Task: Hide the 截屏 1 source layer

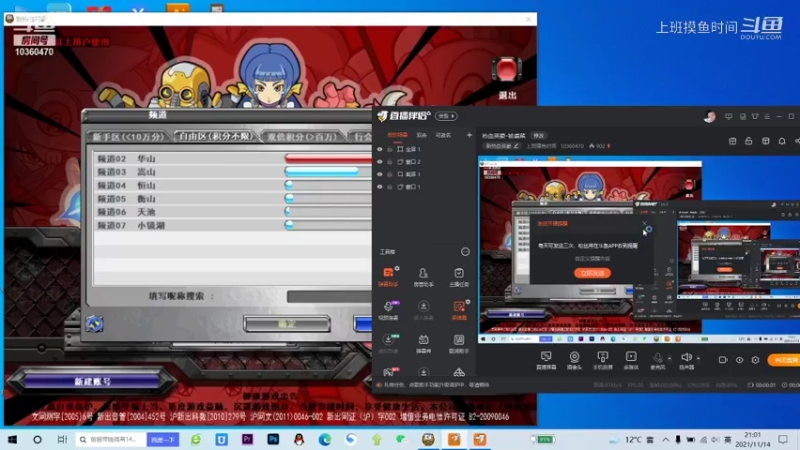Action: tap(380, 174)
